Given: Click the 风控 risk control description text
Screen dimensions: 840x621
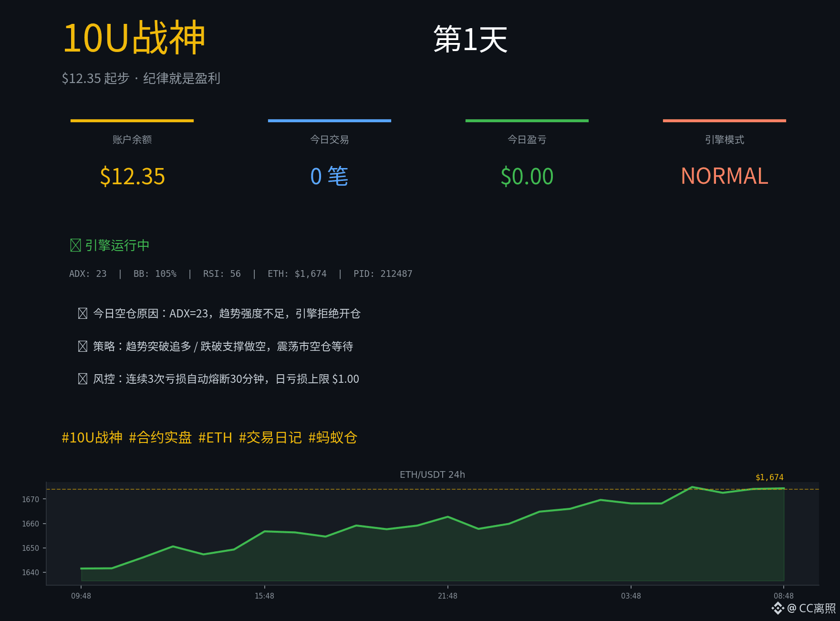Looking at the screenshot, I should tap(226, 379).
